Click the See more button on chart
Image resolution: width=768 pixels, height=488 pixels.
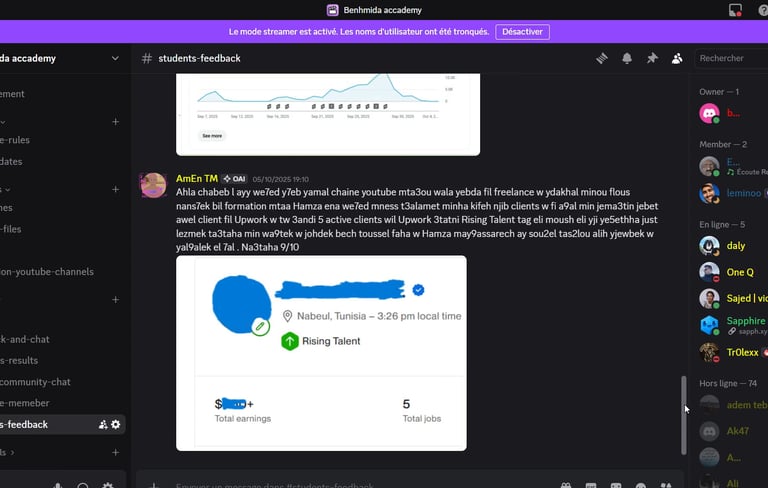[212, 136]
